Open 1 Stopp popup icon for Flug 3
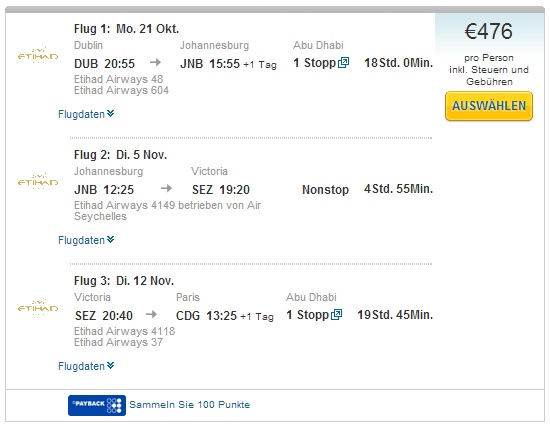Screen dimensions: 550x425 click(336, 315)
